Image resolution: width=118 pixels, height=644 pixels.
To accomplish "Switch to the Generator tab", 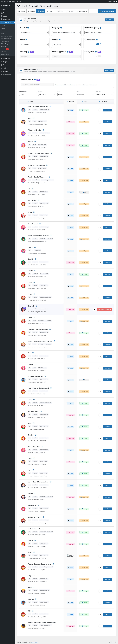I will pyautogui.click(x=59, y=11).
